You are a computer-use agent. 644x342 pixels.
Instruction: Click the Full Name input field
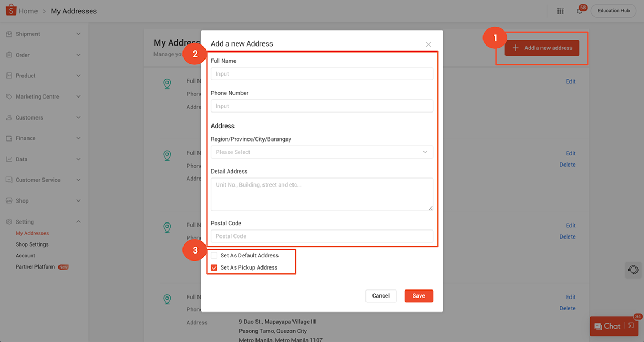(x=321, y=73)
